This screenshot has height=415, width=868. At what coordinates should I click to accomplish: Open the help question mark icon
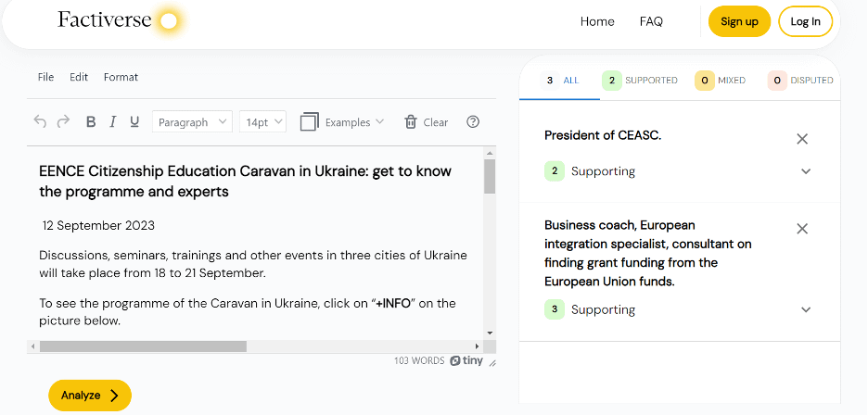[473, 121]
